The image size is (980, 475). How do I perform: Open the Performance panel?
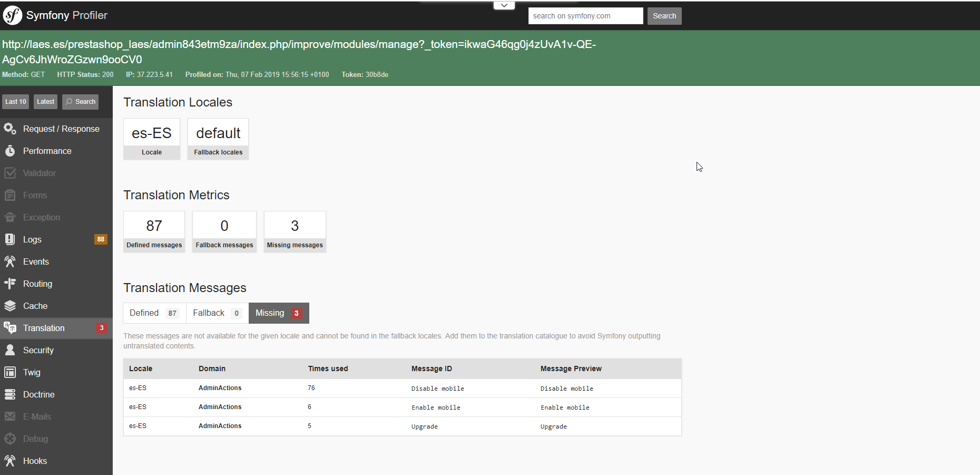[56, 151]
